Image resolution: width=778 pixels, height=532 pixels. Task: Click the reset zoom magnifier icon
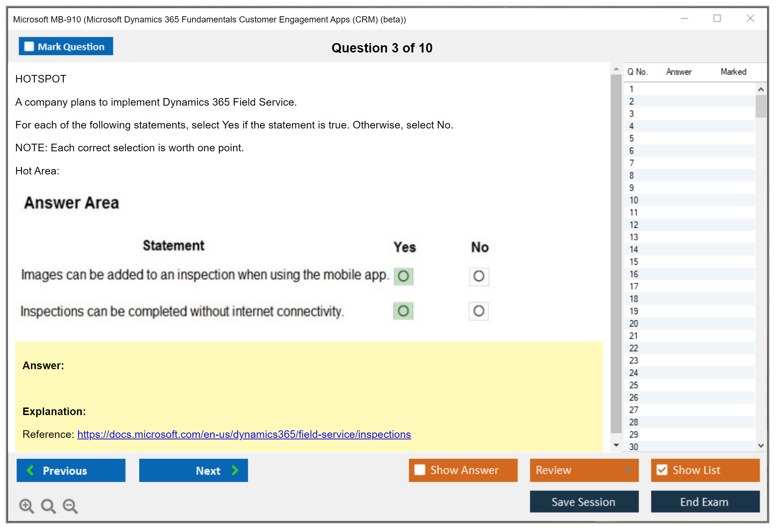pos(48,506)
